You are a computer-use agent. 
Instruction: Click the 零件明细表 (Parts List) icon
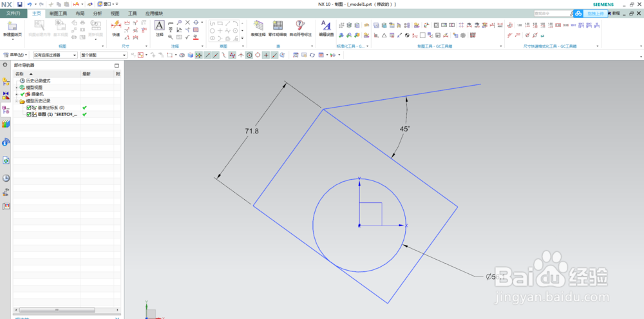tap(278, 29)
